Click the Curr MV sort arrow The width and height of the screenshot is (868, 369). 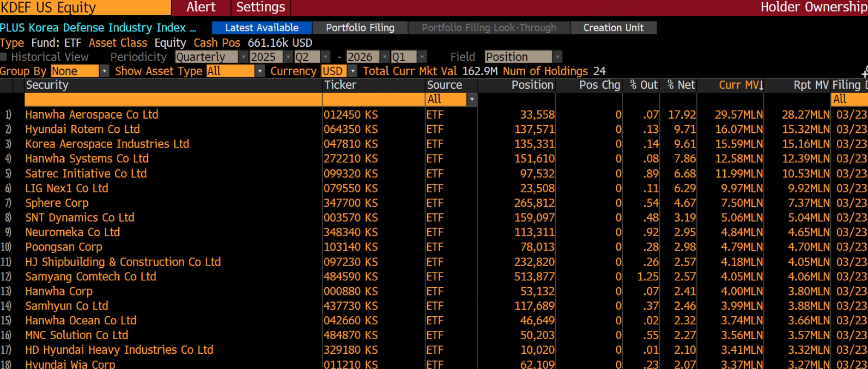(x=761, y=85)
